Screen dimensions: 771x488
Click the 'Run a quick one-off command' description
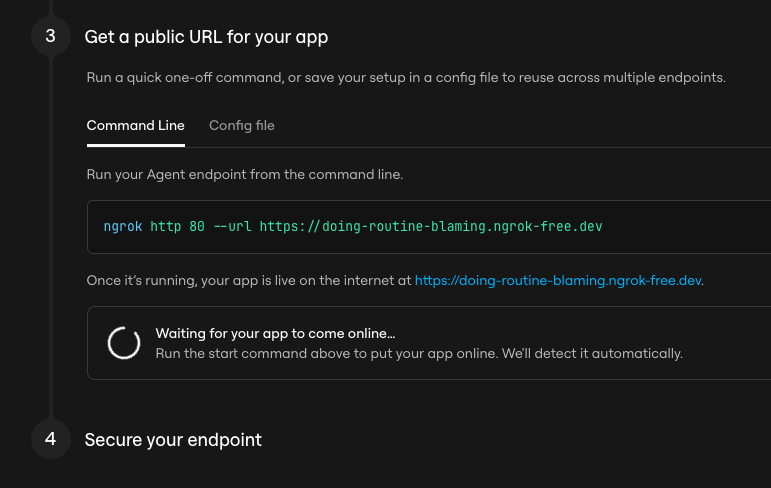(406, 78)
